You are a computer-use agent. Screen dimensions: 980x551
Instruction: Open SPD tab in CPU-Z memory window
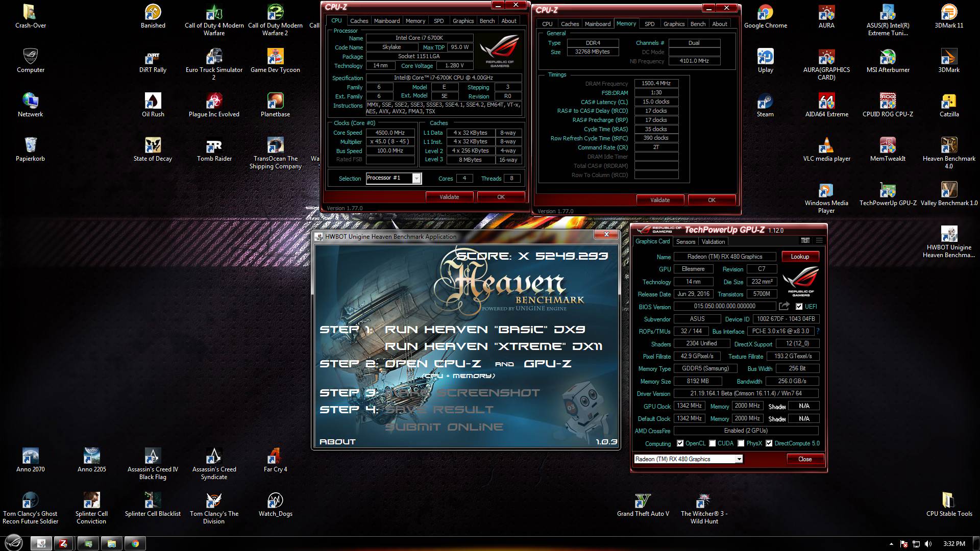tap(649, 24)
